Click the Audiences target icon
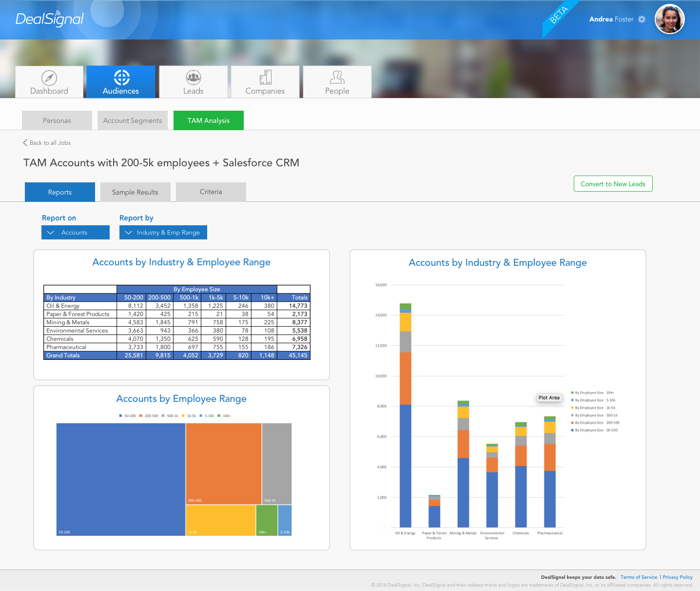 point(121,78)
